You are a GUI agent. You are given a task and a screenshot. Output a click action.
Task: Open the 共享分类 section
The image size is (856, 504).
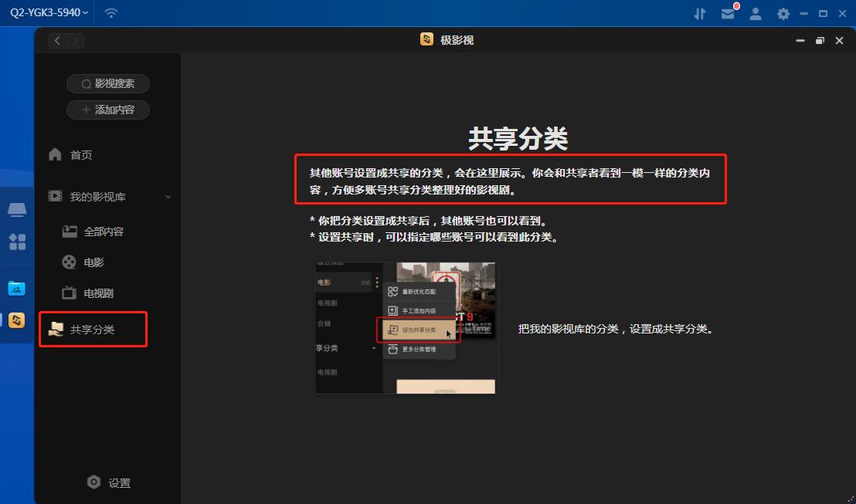[x=94, y=328]
